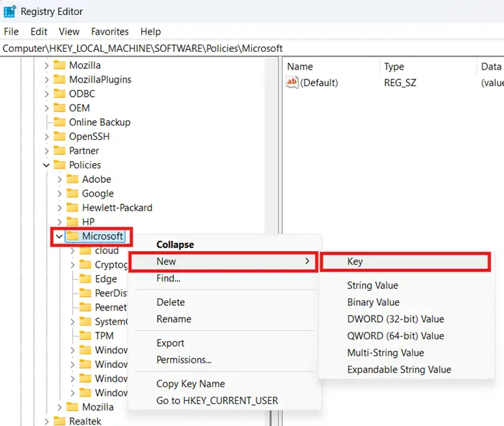Select the TPM key name
This screenshot has width=504, height=426.
(104, 336)
